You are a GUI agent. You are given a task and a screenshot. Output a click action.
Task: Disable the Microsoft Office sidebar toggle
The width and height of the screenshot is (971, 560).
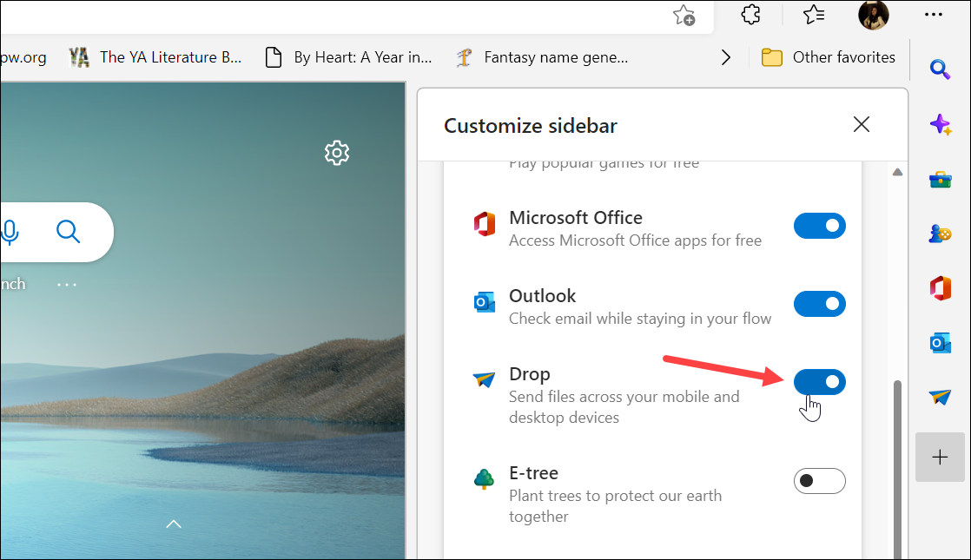[819, 226]
